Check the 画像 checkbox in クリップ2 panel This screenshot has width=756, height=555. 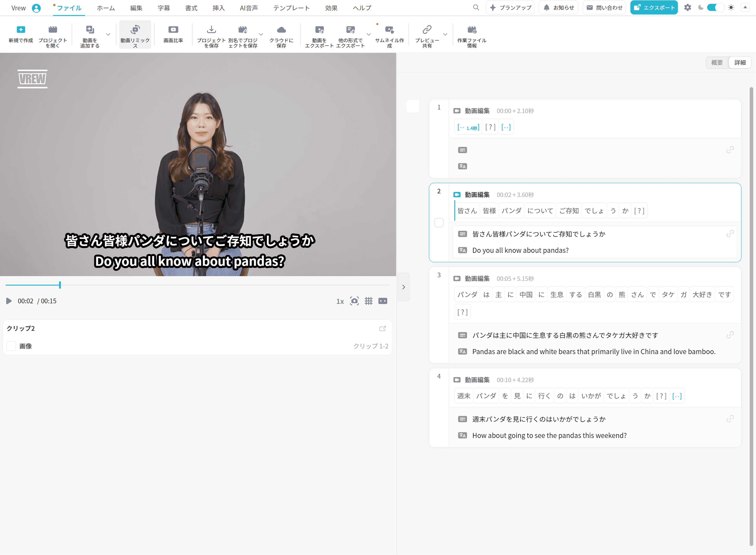11,346
